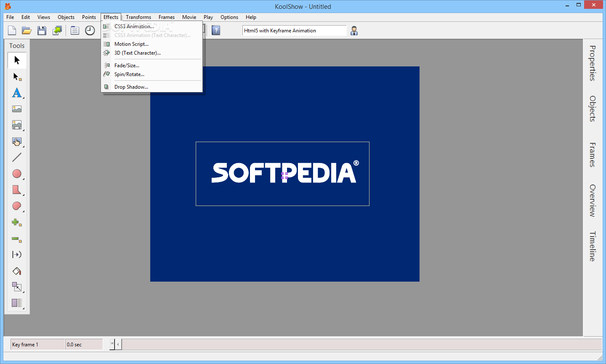Create a new blank document
Image resolution: width=606 pixels, height=364 pixels.
point(12,30)
